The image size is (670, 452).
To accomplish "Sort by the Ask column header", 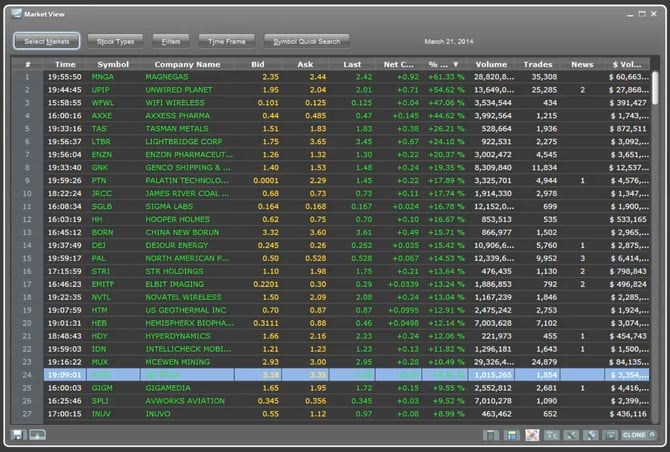I will 305,64.
